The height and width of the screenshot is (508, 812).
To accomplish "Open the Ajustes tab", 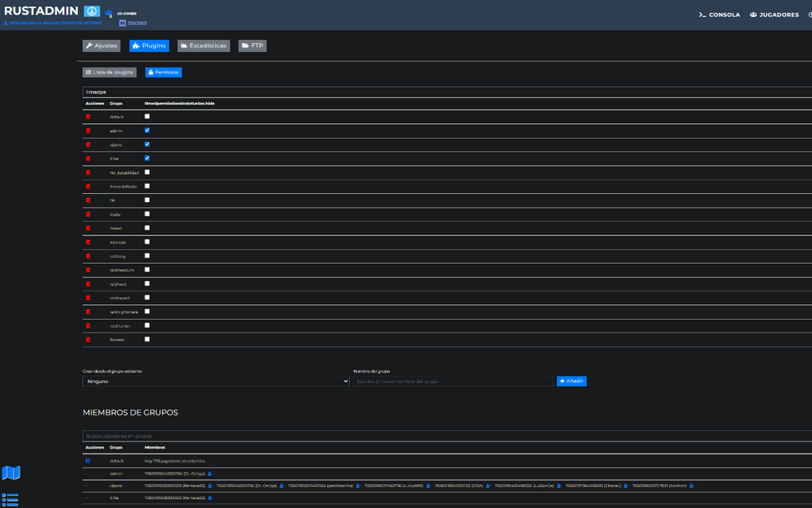I will tap(101, 45).
